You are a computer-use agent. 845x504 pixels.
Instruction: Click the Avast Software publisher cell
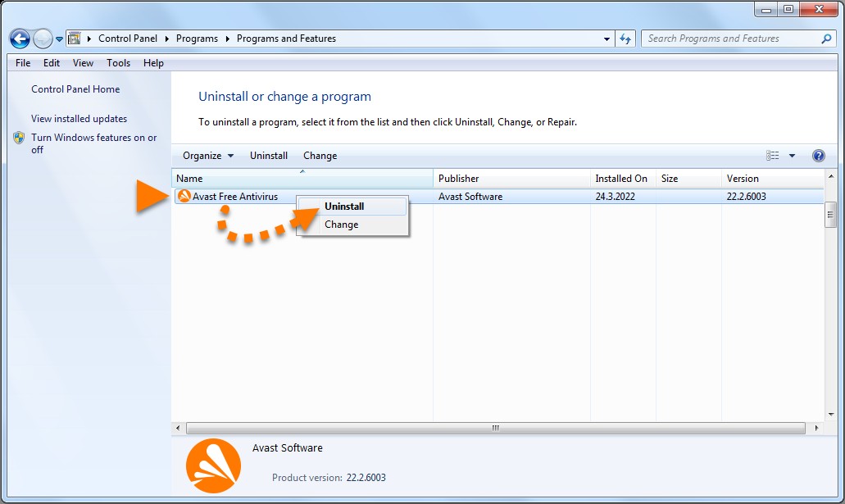point(470,196)
